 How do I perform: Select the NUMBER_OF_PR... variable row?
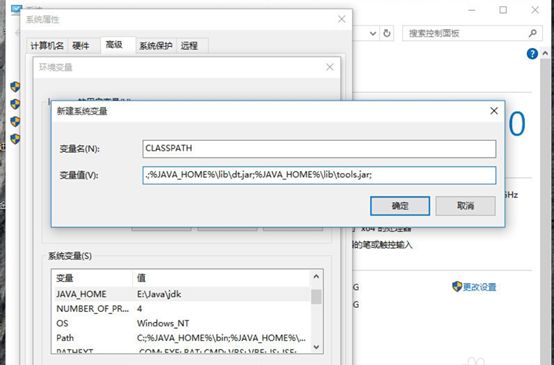[x=182, y=308]
